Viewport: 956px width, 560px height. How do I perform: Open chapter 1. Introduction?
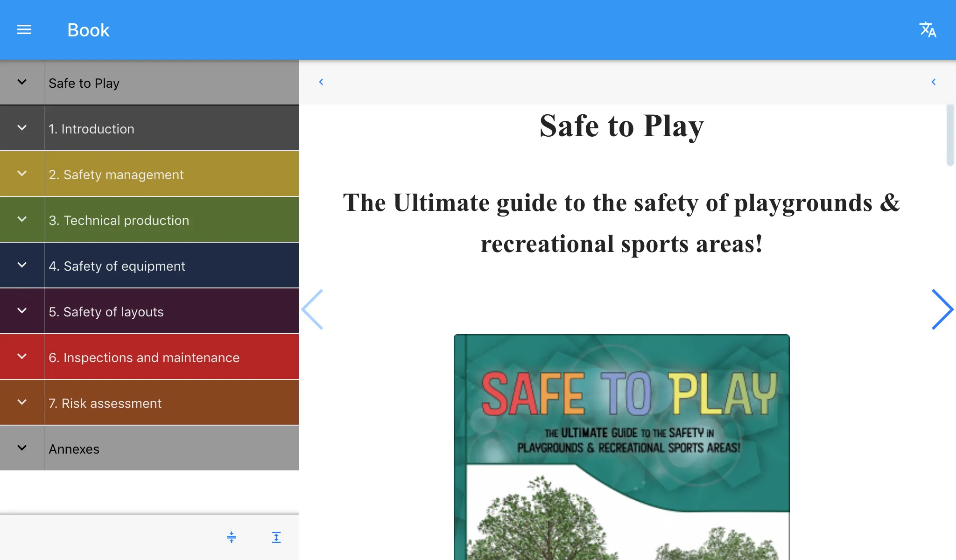(171, 128)
